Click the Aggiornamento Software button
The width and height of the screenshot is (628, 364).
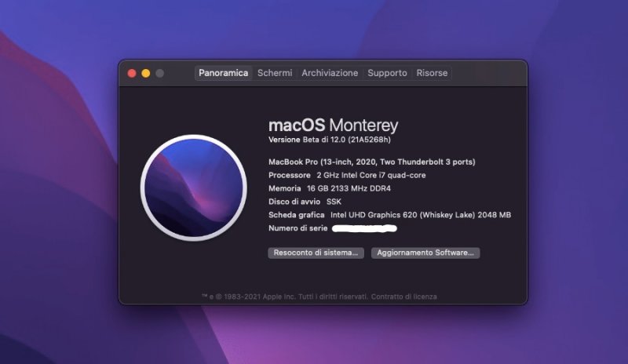[425, 253]
